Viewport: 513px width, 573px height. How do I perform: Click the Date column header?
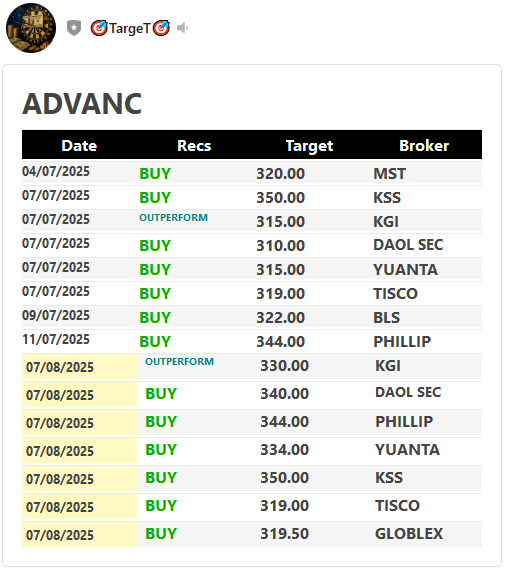click(79, 145)
